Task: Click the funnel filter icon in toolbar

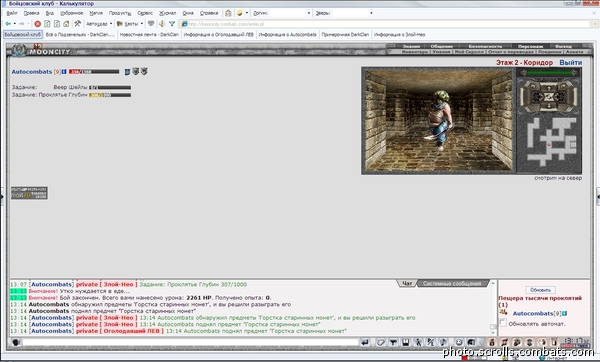Action: coord(172,24)
